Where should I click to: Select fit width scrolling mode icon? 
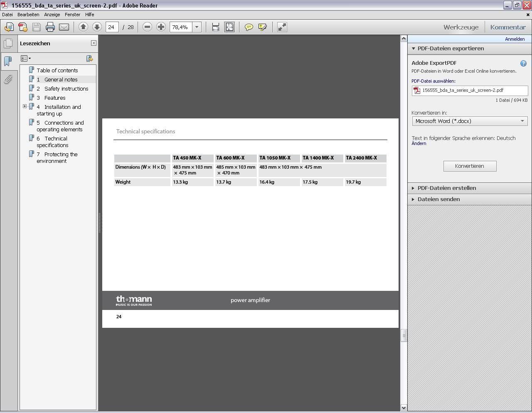215,27
